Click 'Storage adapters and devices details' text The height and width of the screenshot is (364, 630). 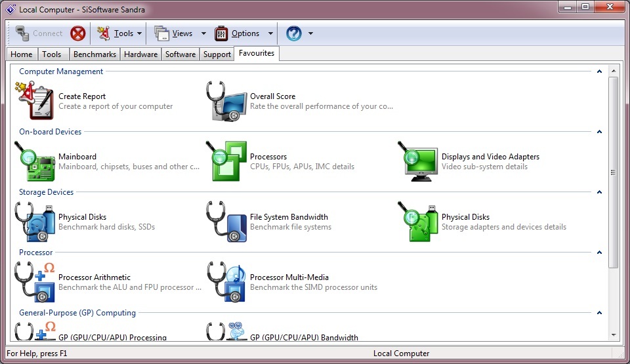point(504,227)
